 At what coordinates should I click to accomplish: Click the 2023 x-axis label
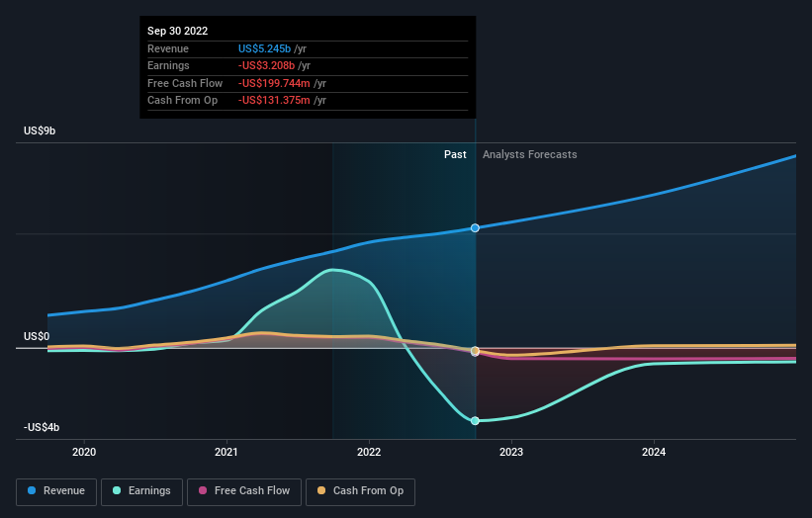click(511, 453)
